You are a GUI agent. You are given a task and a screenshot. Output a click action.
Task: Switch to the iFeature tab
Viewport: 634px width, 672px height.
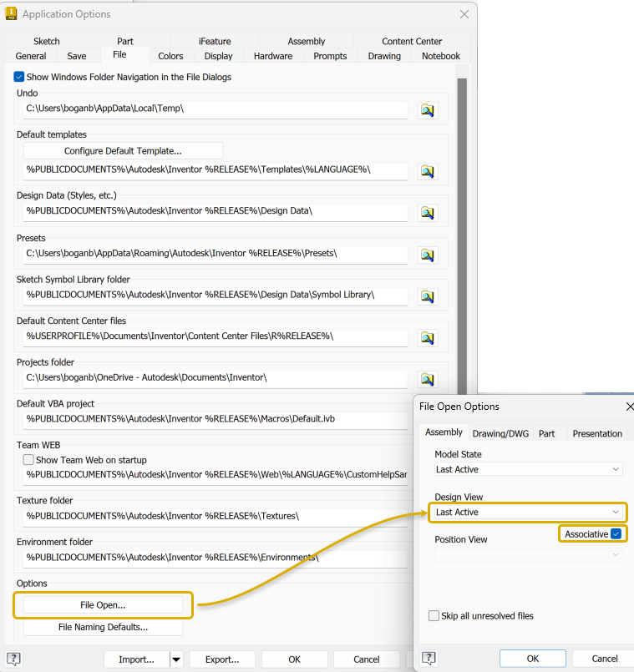(215, 41)
